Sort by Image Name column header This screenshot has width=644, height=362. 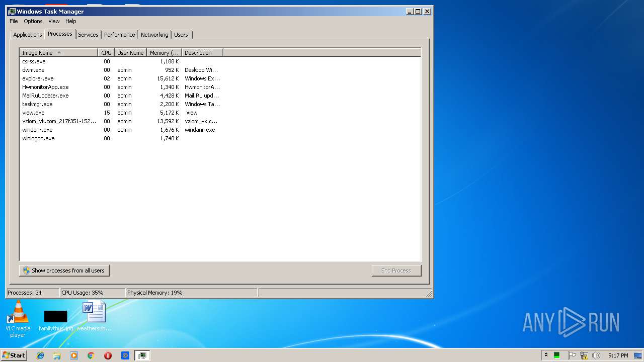click(59, 53)
